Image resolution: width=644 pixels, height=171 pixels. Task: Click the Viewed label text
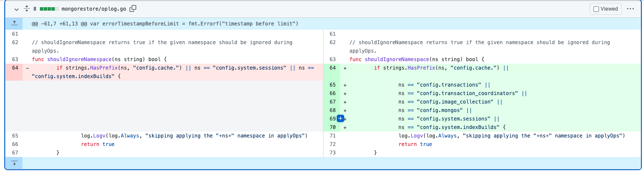tap(609, 9)
